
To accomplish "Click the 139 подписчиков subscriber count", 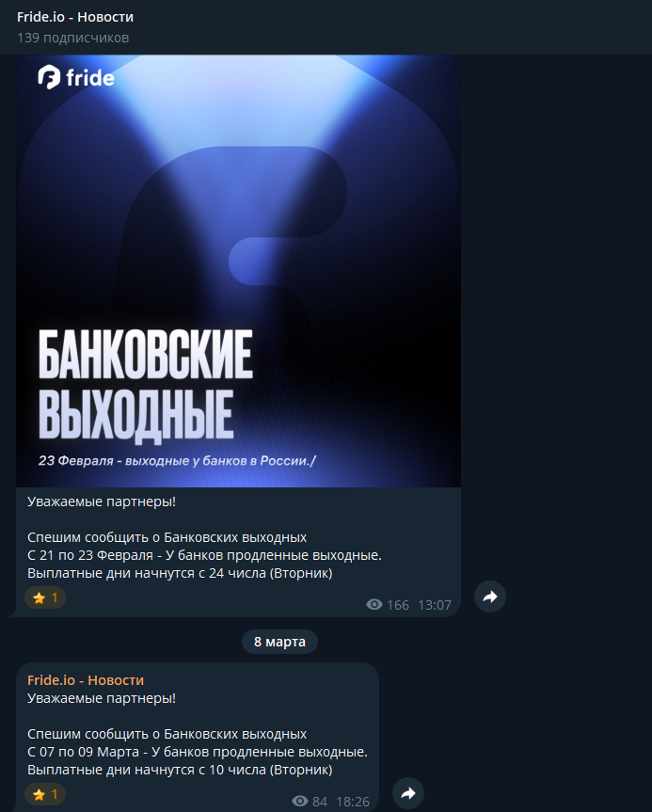I will point(73,38).
